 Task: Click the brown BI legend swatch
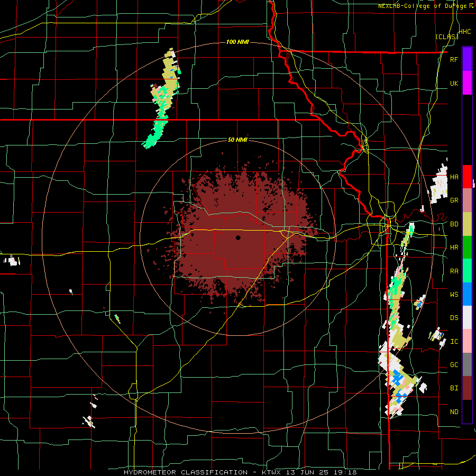click(x=467, y=388)
